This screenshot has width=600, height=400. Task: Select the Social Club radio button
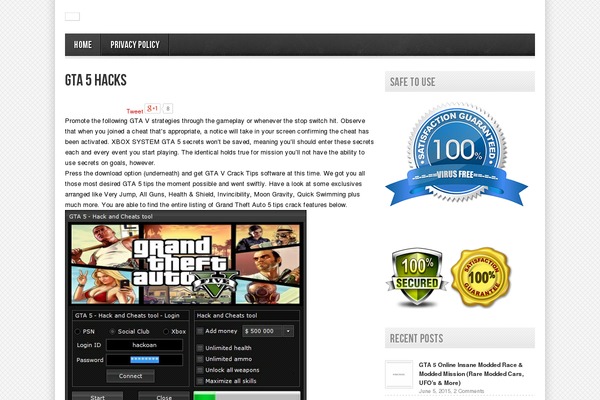[112, 331]
